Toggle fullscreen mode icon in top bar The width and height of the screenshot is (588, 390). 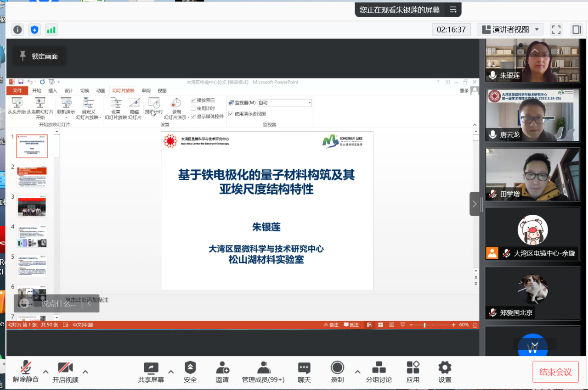coord(556,30)
